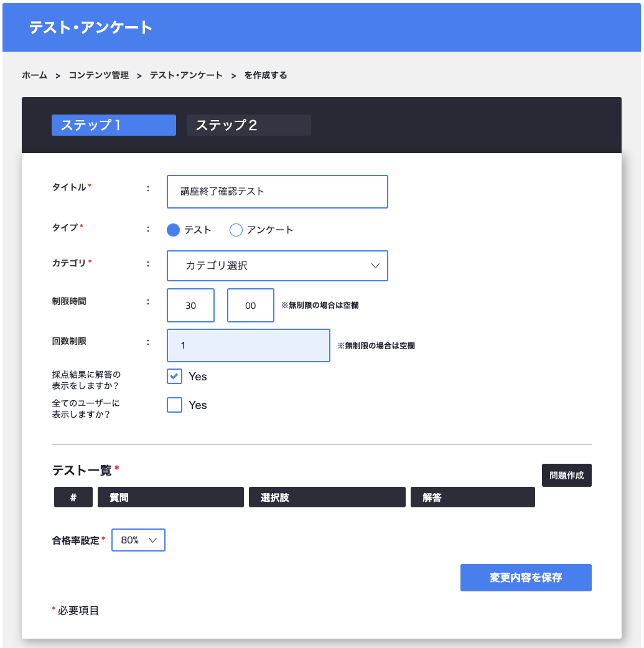The height and width of the screenshot is (648, 644).
Task: Select the テスト radio button
Action: coord(174,230)
